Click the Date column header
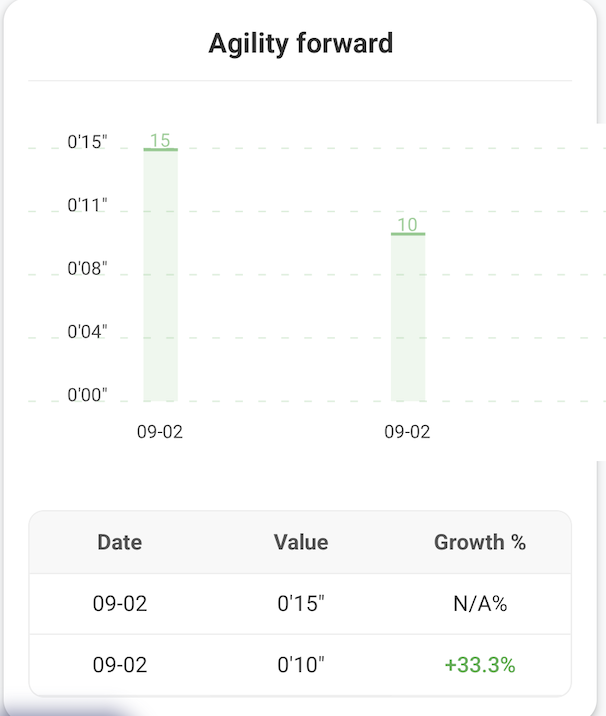606x716 pixels. pos(120,542)
